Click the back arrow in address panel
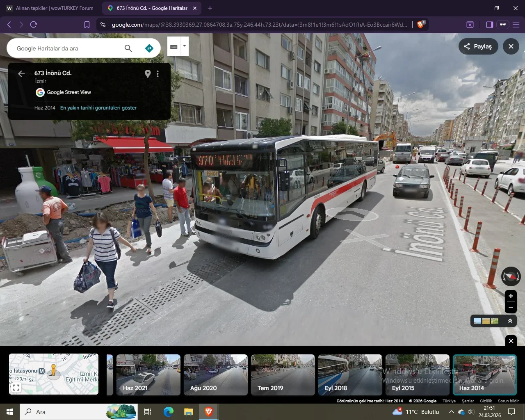Viewport: 525px width, 420px height. (x=21, y=74)
